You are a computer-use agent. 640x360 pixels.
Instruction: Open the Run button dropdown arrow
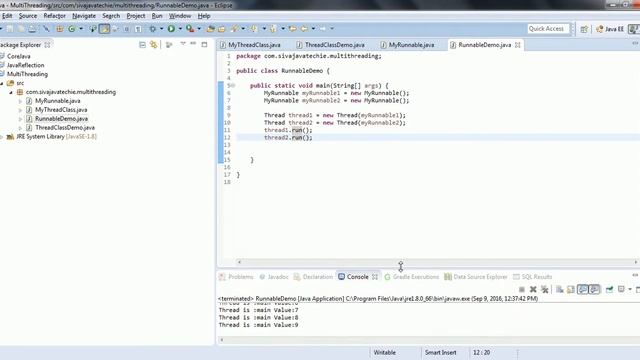click(x=180, y=29)
